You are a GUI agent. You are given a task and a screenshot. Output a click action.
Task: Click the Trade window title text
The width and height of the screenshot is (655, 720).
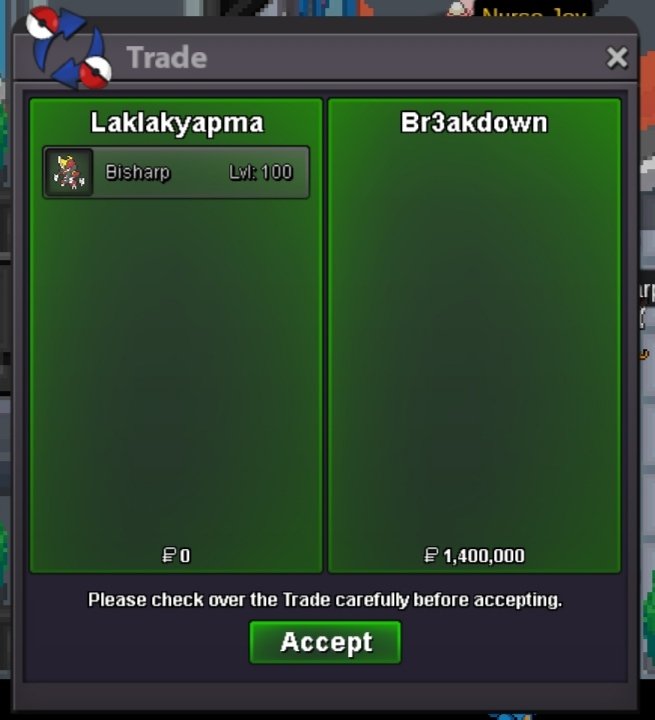167,58
